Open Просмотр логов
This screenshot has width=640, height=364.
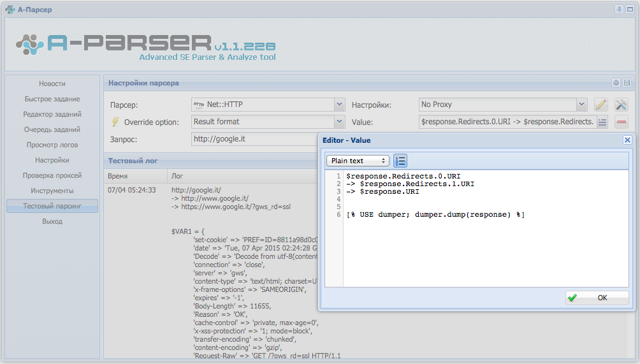click(x=52, y=145)
